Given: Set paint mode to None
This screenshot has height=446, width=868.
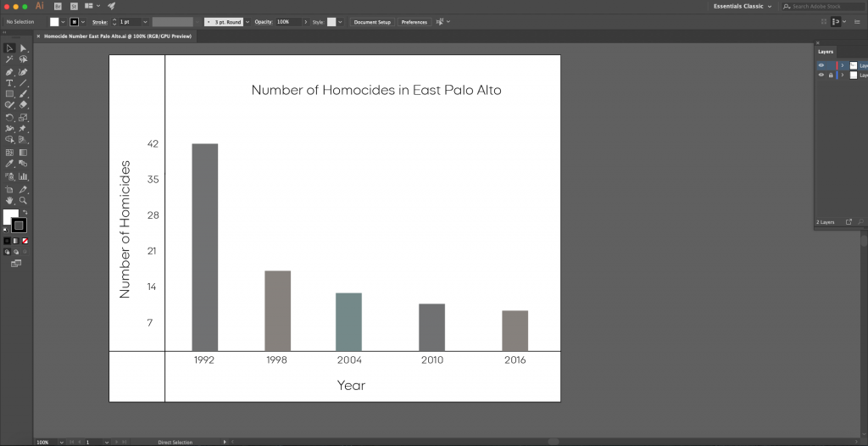Looking at the screenshot, I should pos(25,241).
